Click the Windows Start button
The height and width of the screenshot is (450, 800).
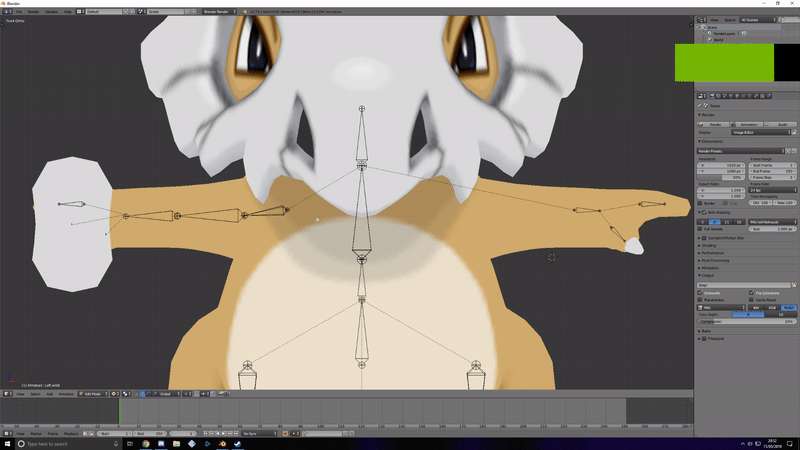pos(7,444)
